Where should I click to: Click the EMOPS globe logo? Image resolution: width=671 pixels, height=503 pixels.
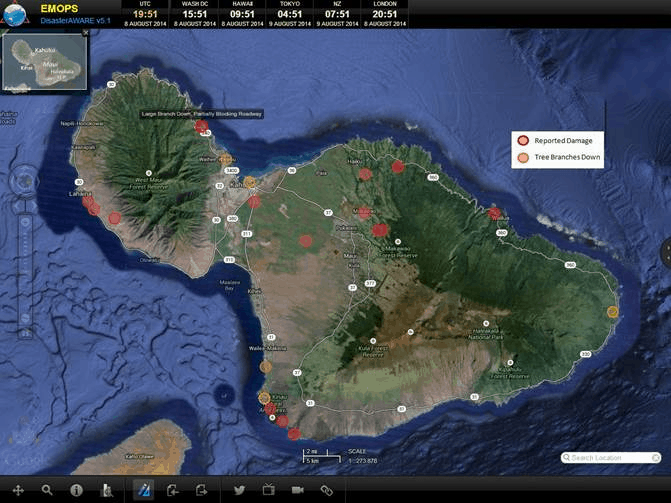point(14,13)
